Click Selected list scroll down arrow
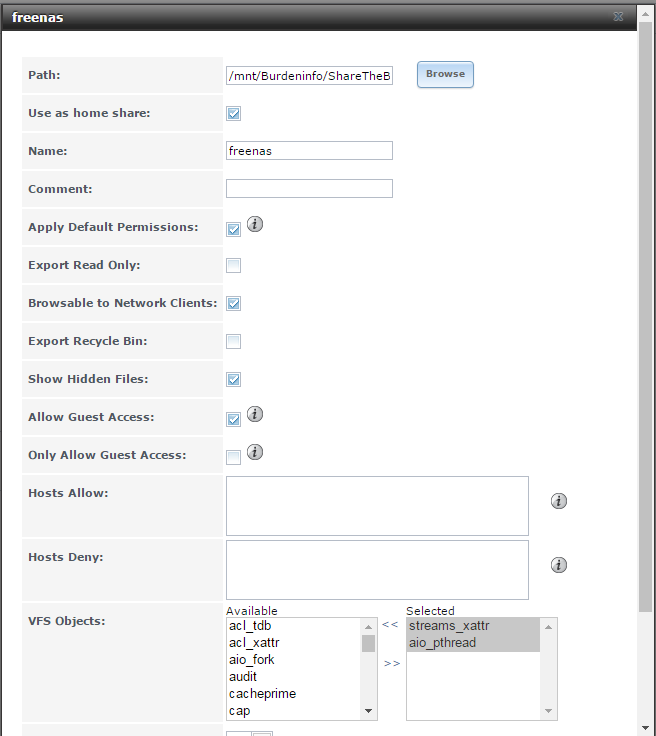This screenshot has height=736, width=656. (548, 711)
